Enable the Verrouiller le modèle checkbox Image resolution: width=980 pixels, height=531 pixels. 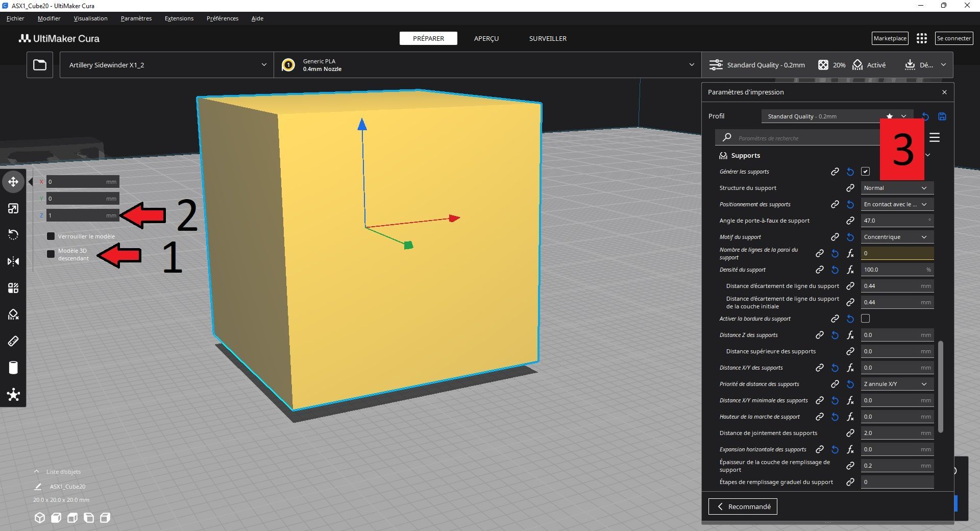pyautogui.click(x=51, y=236)
